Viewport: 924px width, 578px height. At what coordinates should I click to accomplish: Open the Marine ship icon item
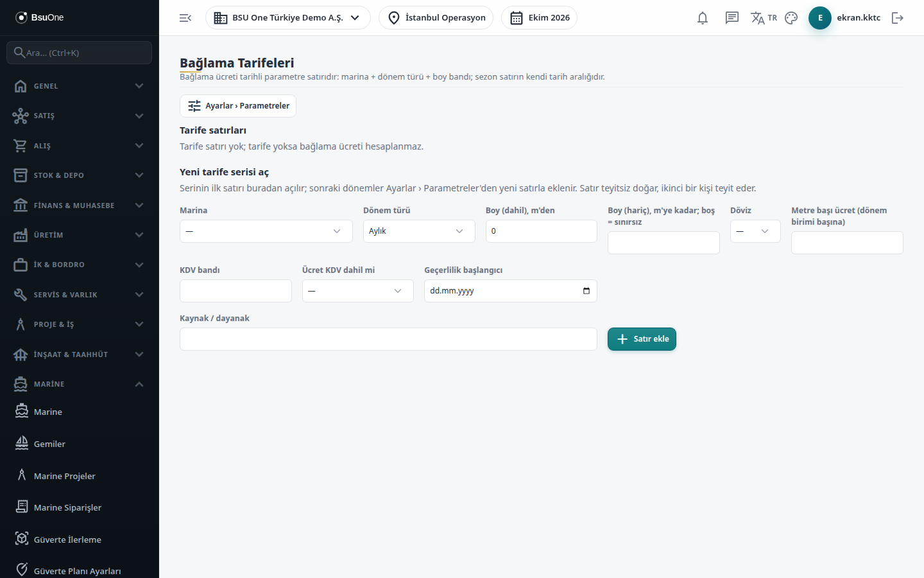(80, 412)
